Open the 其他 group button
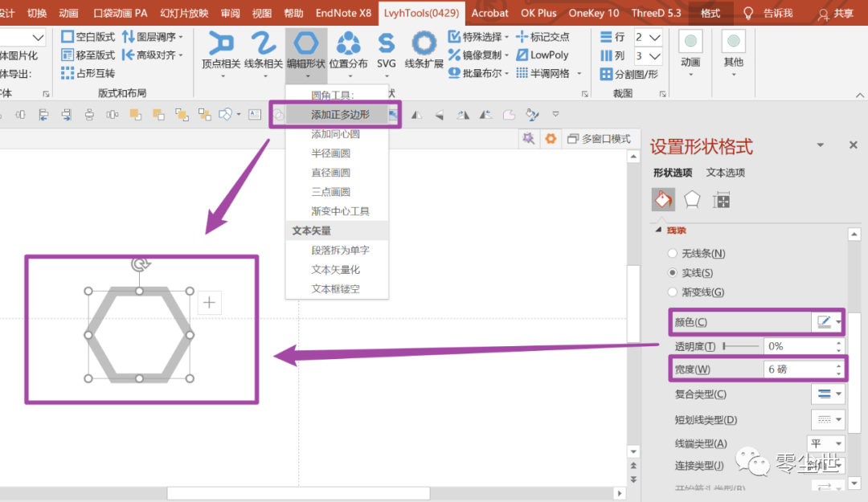This screenshot has width=868, height=502. point(734,53)
